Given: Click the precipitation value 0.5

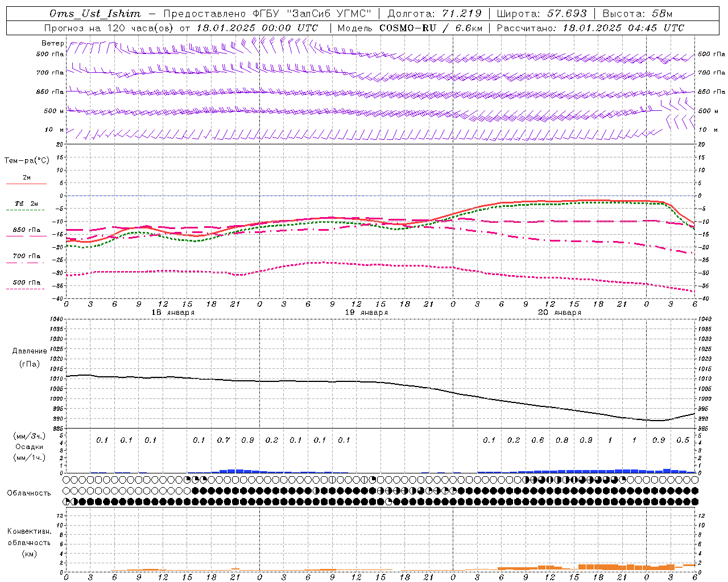Looking at the screenshot, I should click(683, 440).
